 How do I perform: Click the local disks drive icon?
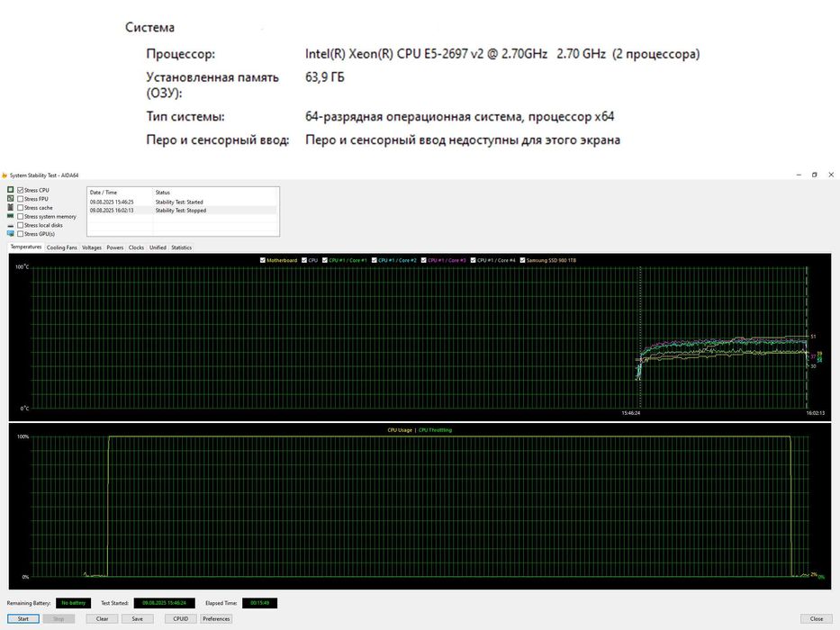10,225
